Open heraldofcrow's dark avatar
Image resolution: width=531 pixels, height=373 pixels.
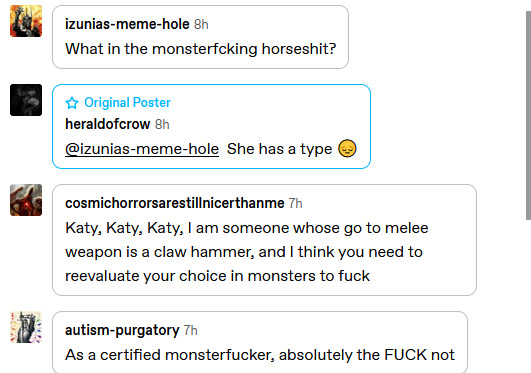coord(26,100)
